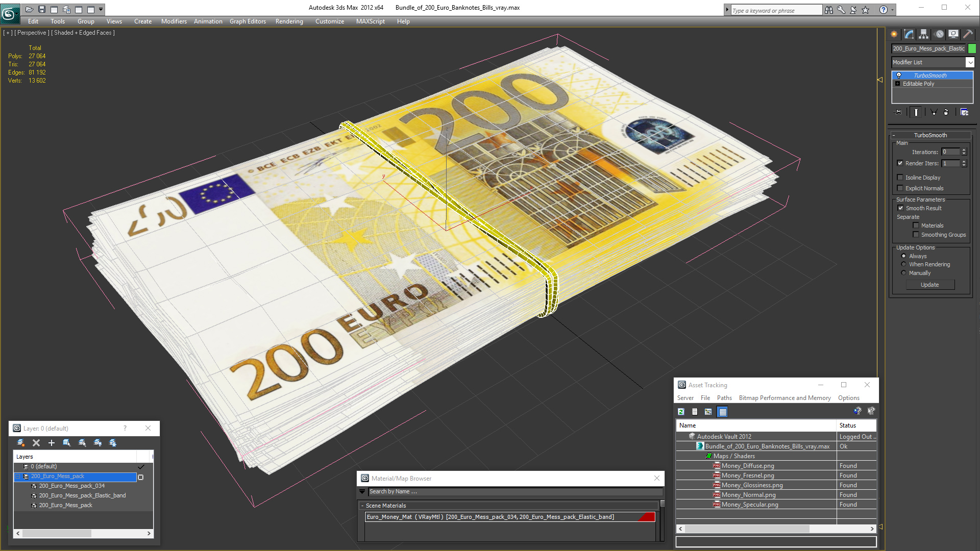This screenshot has width=980, height=551.
Task: Click the Name column header in the Asset Tracking window
Action: (756, 425)
